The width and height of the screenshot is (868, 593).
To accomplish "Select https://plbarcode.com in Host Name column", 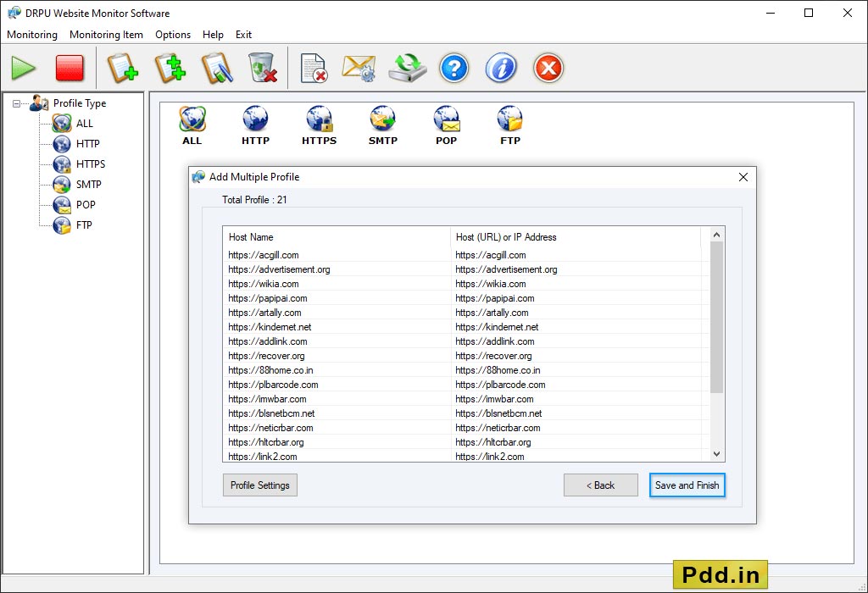I will (x=273, y=385).
